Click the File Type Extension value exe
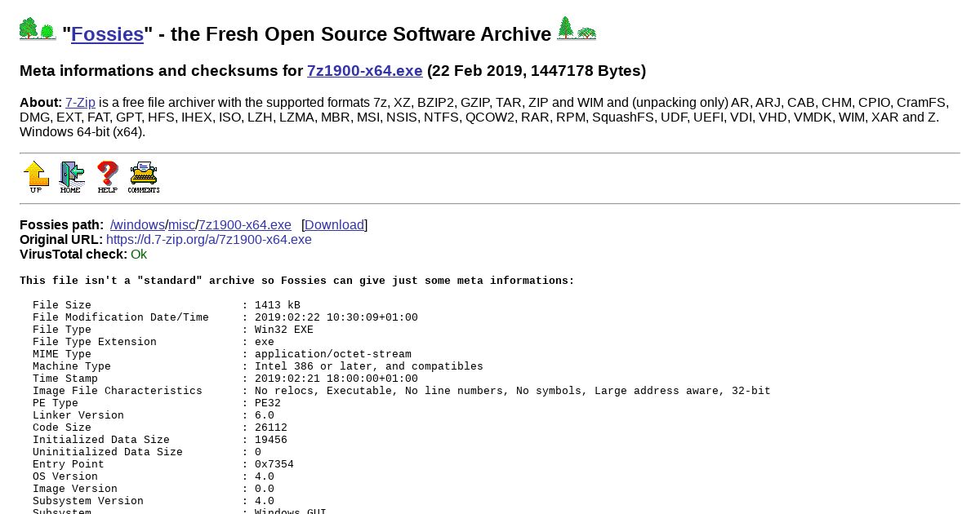 [x=265, y=342]
